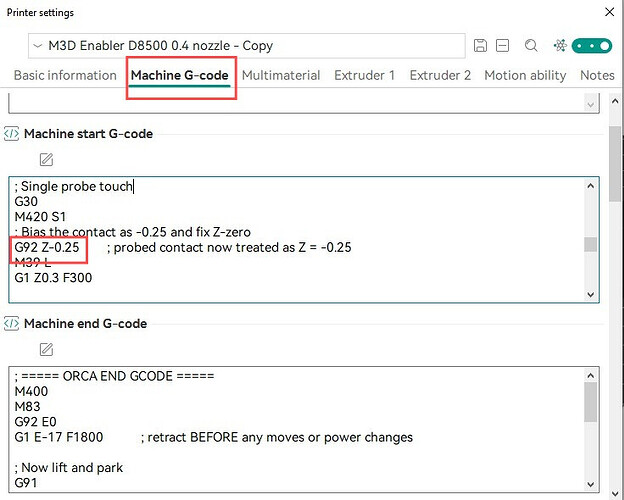Screen dimensions: 624x500
Task: Click the 'M420 S1' line
Action: pyautogui.click(x=40, y=217)
